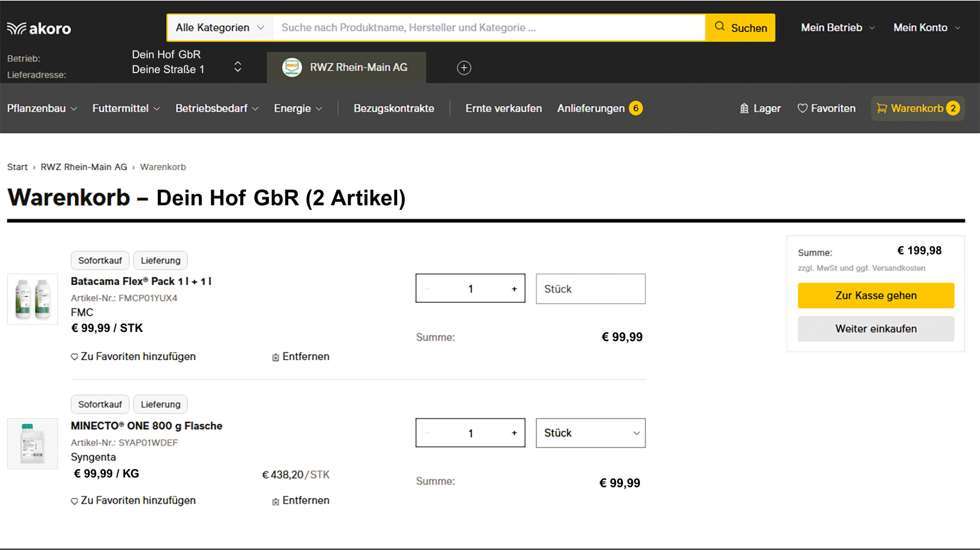Decrease Batacama Flex quantity with minus

click(427, 289)
